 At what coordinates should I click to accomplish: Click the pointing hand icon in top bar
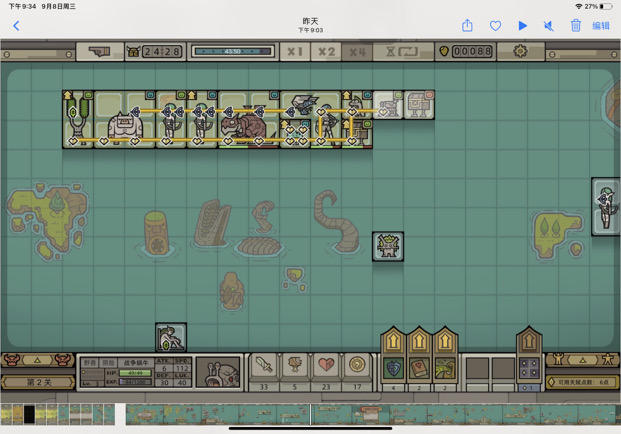tap(100, 51)
